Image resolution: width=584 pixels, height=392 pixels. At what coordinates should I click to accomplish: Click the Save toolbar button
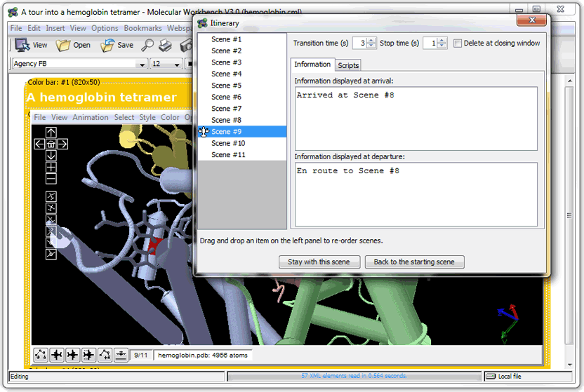(117, 45)
